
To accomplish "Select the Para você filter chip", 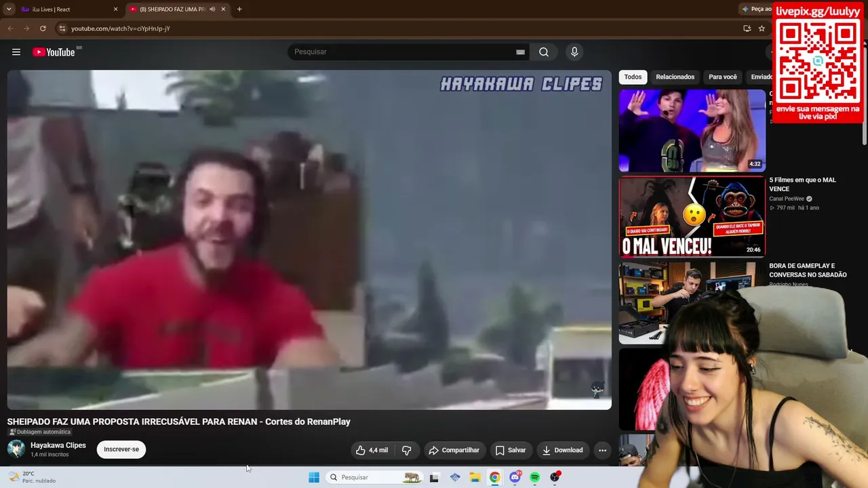I will click(x=722, y=77).
